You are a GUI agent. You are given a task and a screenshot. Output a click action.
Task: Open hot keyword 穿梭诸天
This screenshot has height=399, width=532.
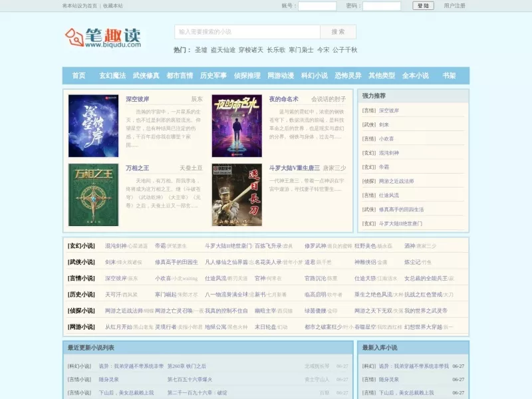click(251, 50)
